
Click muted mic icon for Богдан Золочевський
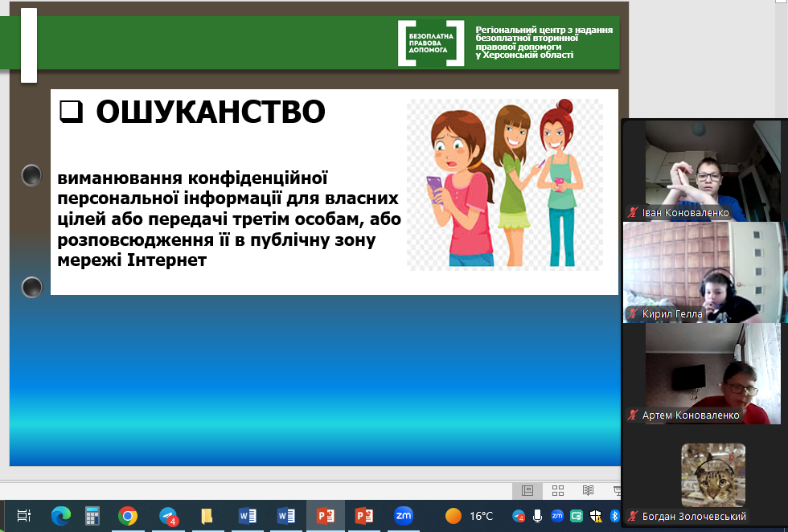[x=634, y=516]
